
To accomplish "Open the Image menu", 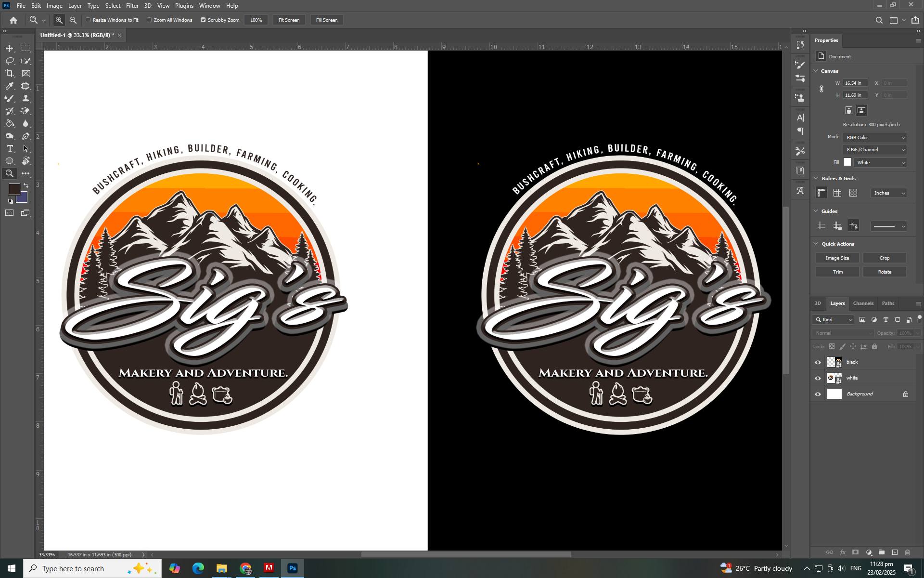I will tap(54, 6).
